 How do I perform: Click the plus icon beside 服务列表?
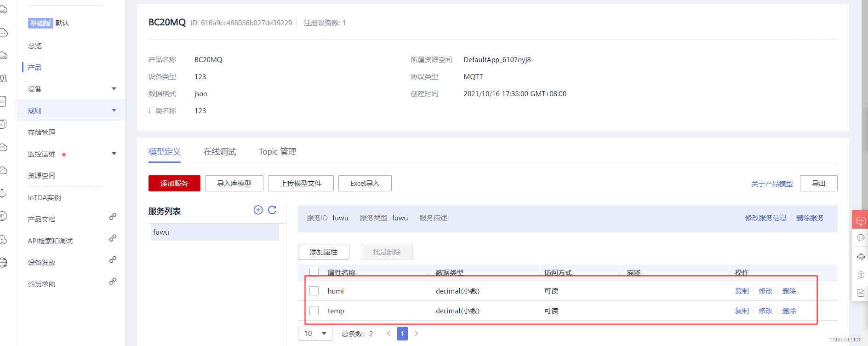tap(258, 210)
